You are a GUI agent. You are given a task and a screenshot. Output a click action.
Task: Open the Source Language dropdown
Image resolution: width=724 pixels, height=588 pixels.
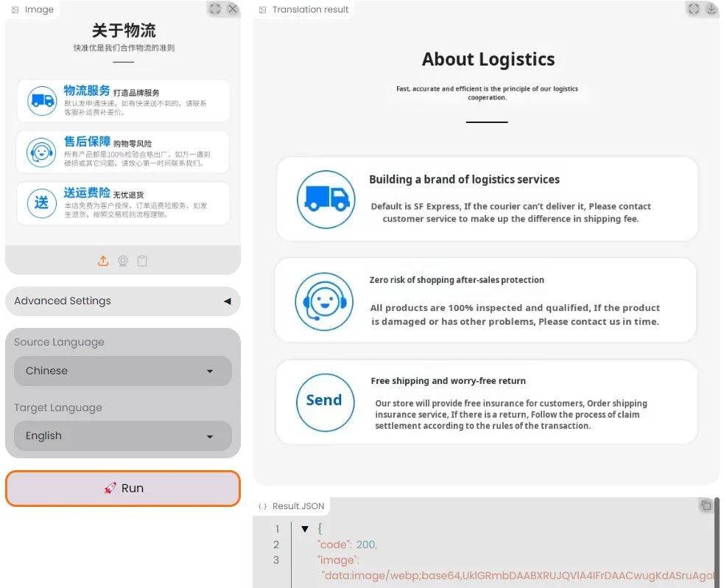[x=122, y=371]
